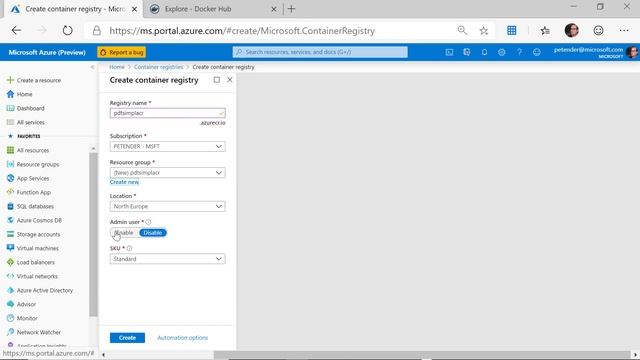Set Admin user to Enable
This screenshot has width=640, height=360.
coord(124,233)
